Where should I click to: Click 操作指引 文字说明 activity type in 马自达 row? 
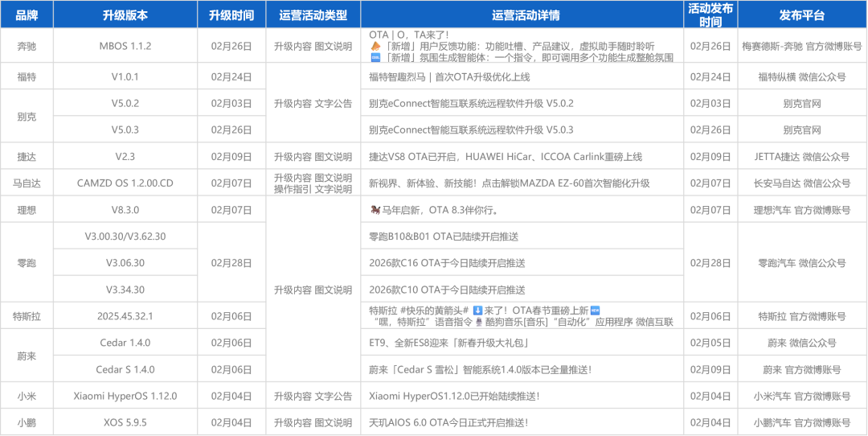(x=313, y=189)
